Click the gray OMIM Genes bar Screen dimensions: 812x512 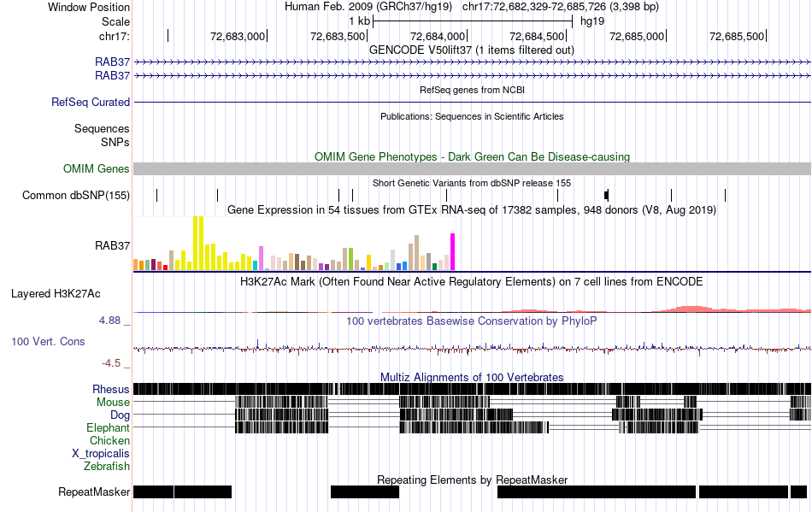[472, 168]
